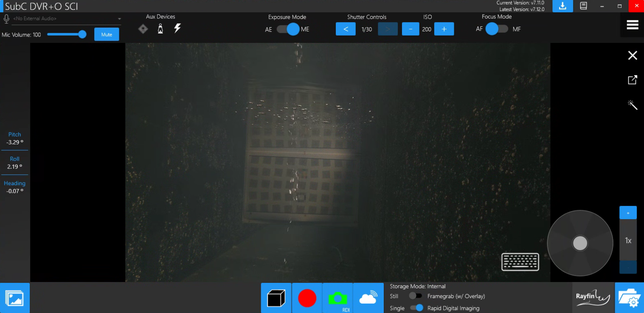Click the 3D cube icon
The width and height of the screenshot is (644, 313).
pyautogui.click(x=276, y=298)
